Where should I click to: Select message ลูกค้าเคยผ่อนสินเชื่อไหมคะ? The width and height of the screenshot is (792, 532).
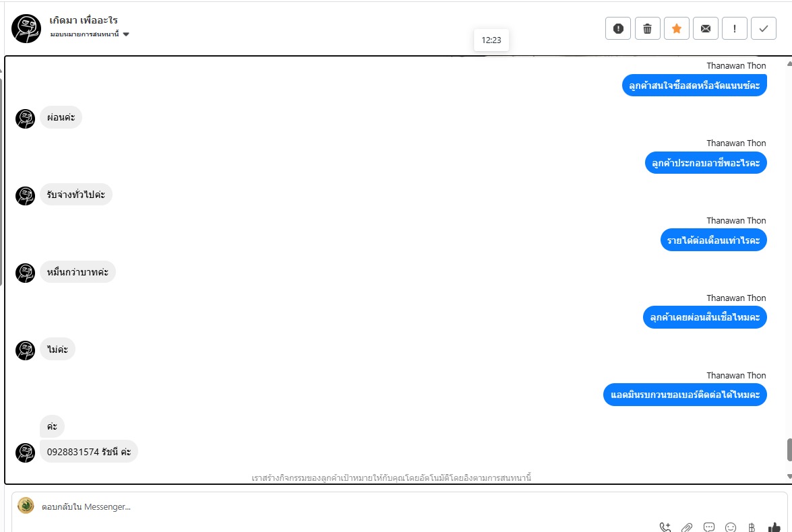click(705, 317)
